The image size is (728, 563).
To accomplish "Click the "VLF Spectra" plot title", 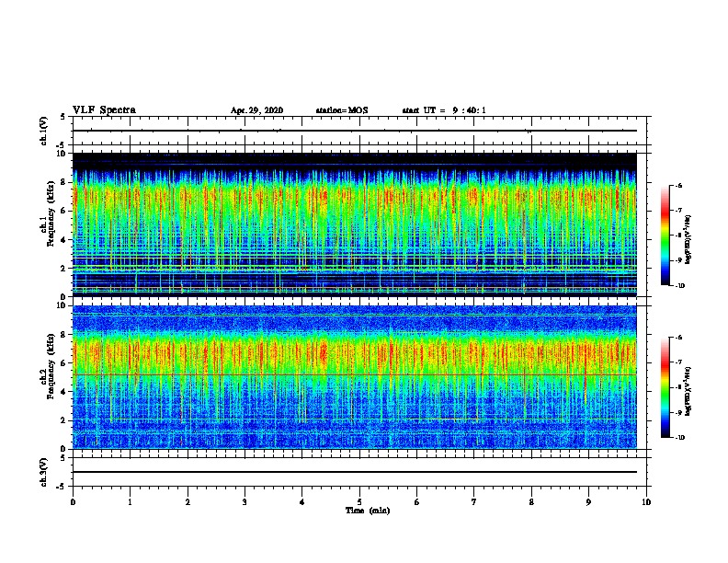I will pos(104,110).
